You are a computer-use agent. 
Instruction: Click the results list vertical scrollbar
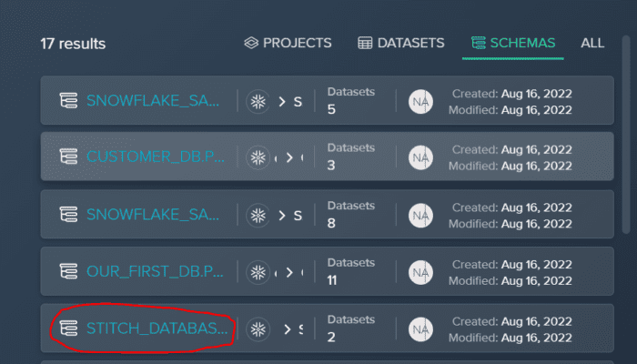tap(626, 135)
